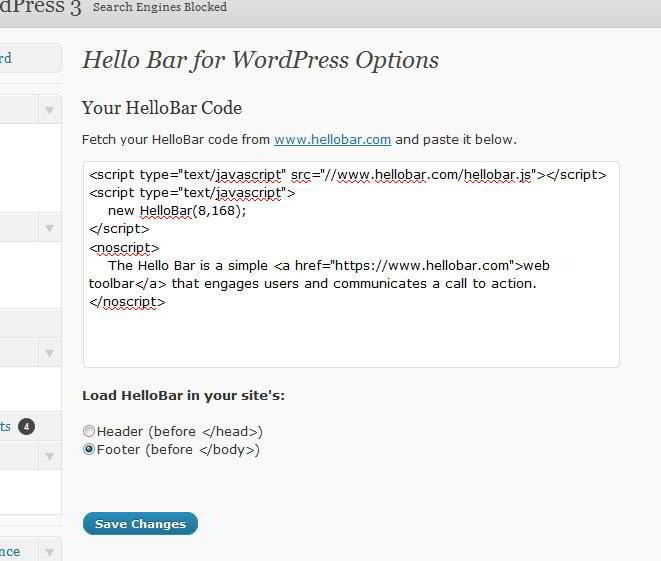Click the pending comments count badge 4
Screen dimensions: 661x561
click(26, 427)
